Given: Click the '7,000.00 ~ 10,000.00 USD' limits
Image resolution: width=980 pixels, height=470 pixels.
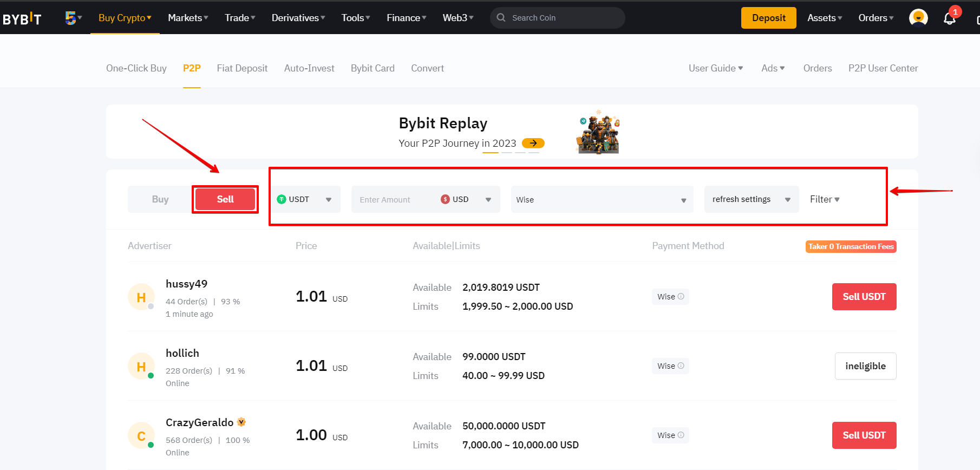Looking at the screenshot, I should pyautogui.click(x=520, y=445).
